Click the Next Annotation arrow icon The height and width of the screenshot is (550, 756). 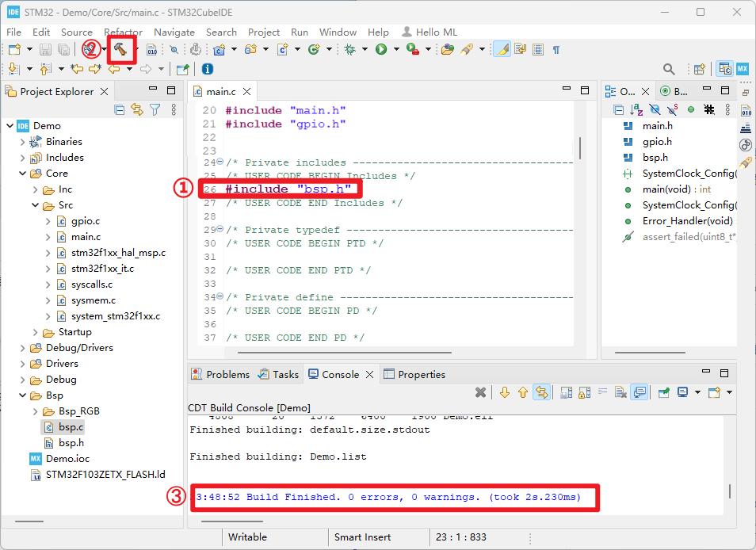[14, 69]
